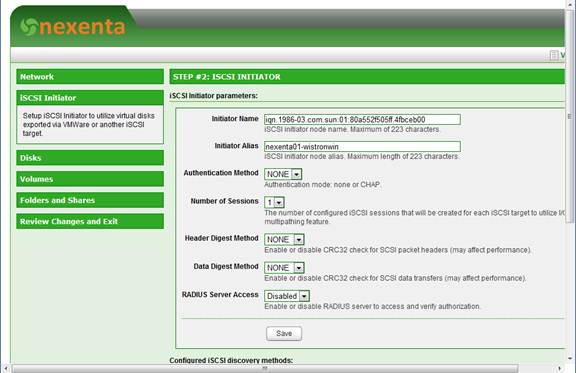Click the 'Authentication Method' label
This screenshot has height=373, width=576.
coord(221,173)
